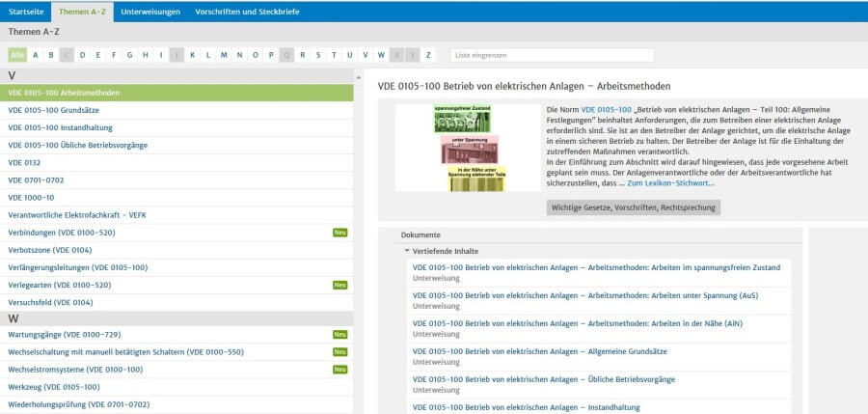Open Verlegearten (VDE 0100-520) topic
The image size is (868, 414).
[176, 285]
